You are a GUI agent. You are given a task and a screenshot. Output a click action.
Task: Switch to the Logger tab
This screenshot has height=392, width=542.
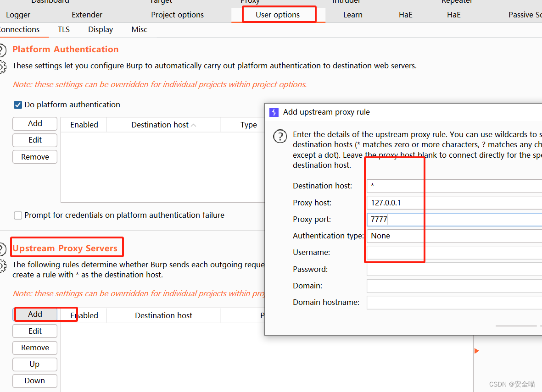pyautogui.click(x=18, y=15)
